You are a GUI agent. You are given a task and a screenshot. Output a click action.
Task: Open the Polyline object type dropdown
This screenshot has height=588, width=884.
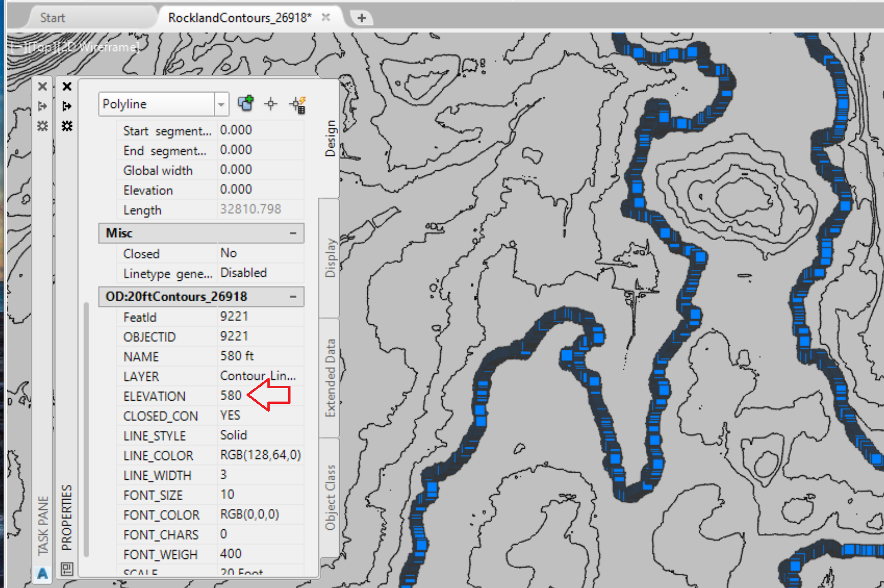(221, 104)
